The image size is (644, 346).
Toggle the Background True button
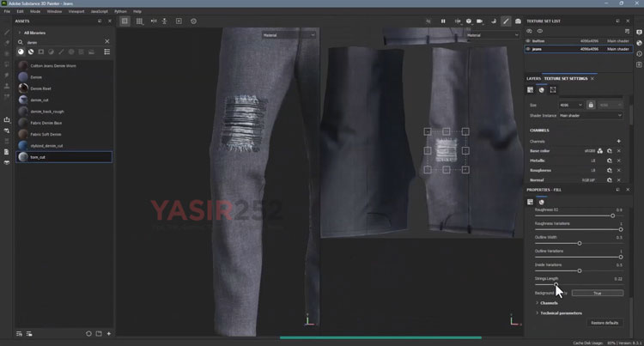597,293
